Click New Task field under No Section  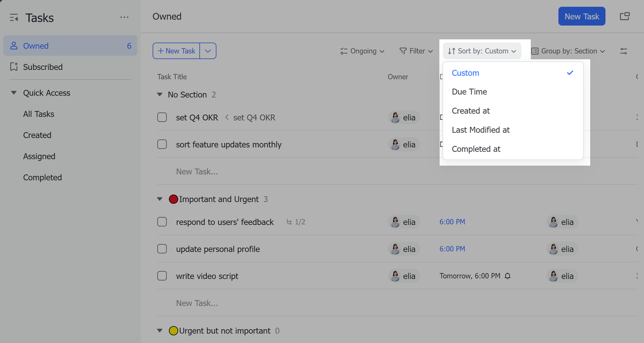pos(197,172)
